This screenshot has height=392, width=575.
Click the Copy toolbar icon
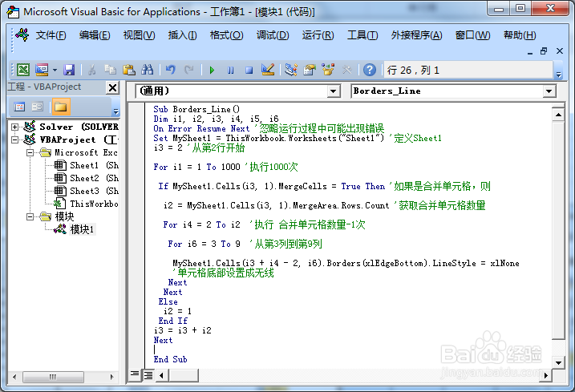tap(110, 70)
